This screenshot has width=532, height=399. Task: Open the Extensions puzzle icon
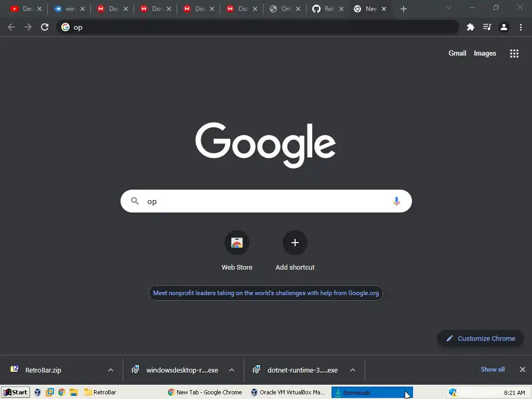point(470,27)
